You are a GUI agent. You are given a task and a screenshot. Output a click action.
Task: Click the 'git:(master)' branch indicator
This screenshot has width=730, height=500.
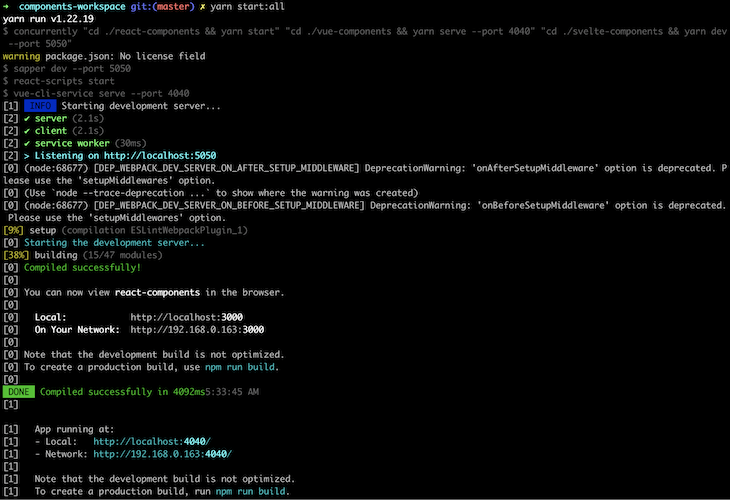click(x=162, y=7)
